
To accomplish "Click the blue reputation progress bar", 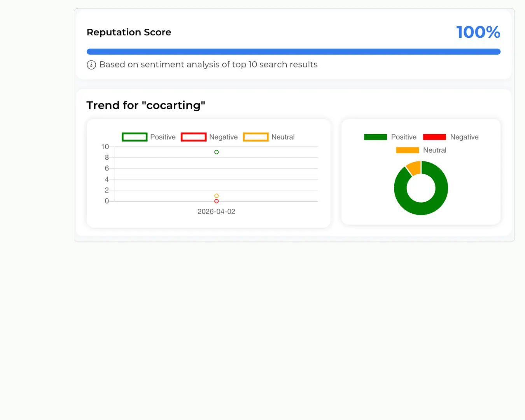I will (293, 51).
